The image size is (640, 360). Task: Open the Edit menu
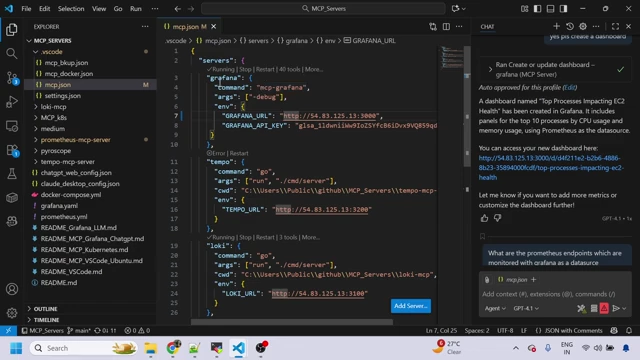(x=44, y=9)
